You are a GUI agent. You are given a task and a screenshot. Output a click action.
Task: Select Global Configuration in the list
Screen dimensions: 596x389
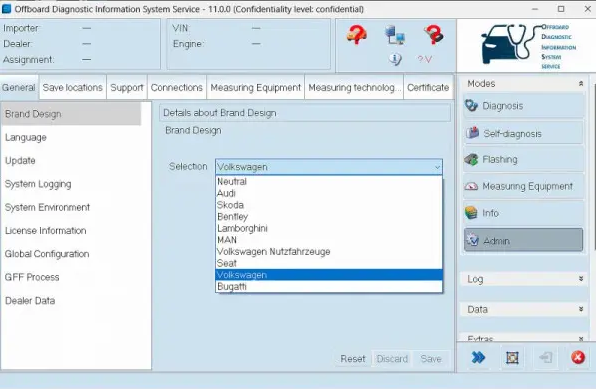[71, 254]
